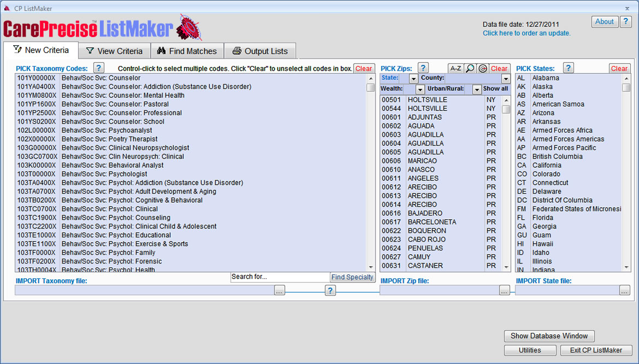The height and width of the screenshot is (364, 639).
Task: Click the link to order an update
Action: point(526,33)
